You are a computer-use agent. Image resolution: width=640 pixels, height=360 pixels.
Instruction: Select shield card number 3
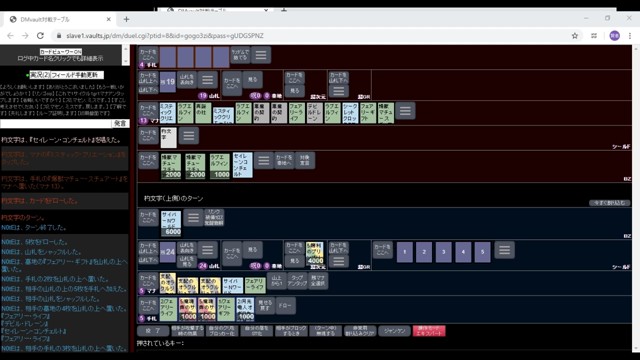tap(443, 252)
